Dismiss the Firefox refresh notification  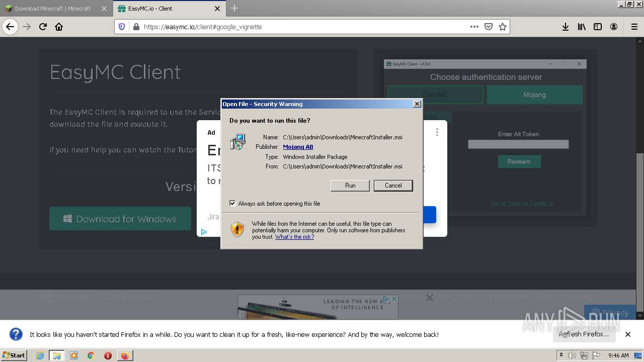point(627,334)
